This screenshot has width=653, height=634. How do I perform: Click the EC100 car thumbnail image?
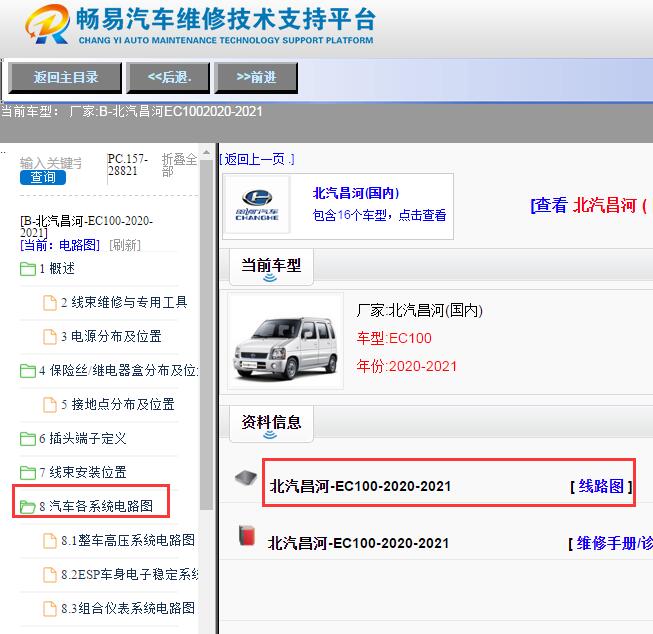click(286, 341)
